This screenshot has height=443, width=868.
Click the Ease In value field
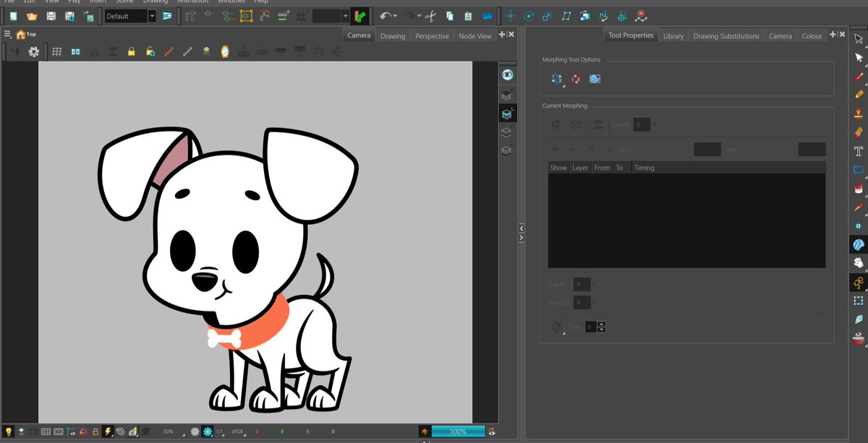pos(582,285)
